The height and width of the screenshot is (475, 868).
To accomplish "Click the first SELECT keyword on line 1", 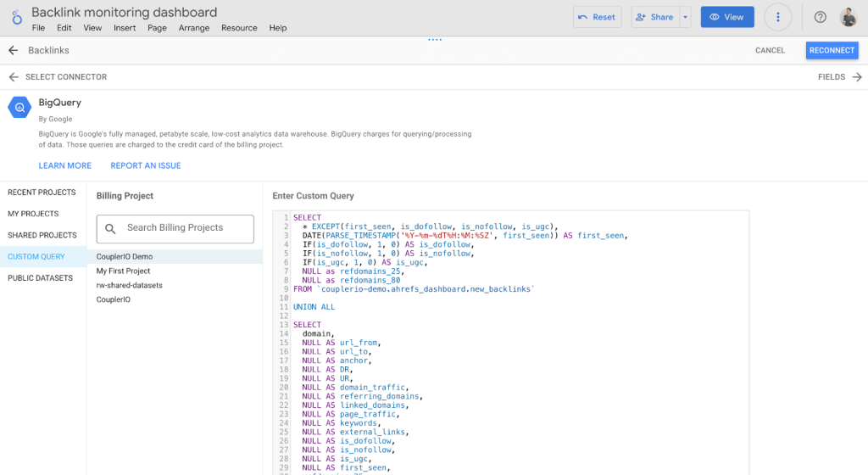I will 307,218.
